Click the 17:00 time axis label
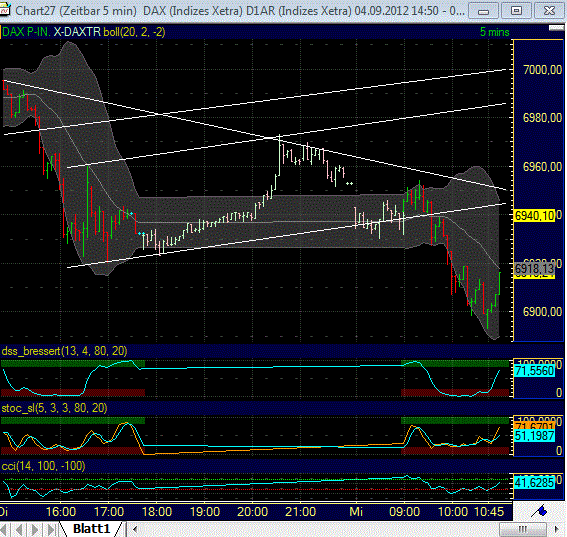 click(108, 512)
